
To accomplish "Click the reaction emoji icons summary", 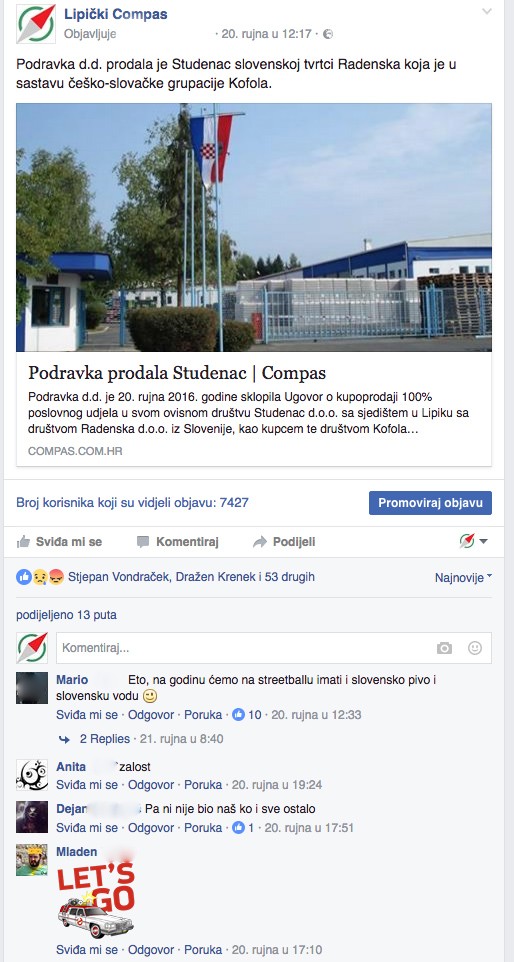I will pos(40,577).
